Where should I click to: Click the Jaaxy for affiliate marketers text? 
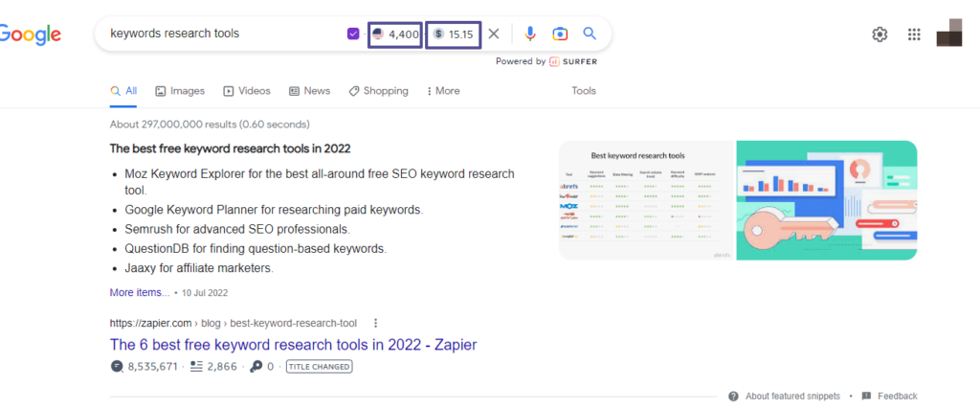pyautogui.click(x=199, y=268)
